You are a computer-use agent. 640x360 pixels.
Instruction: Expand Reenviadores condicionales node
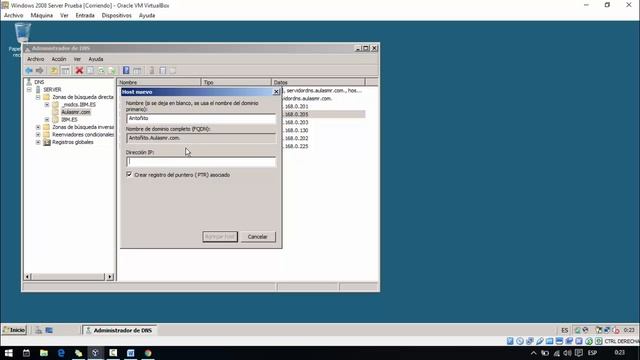pos(38,135)
